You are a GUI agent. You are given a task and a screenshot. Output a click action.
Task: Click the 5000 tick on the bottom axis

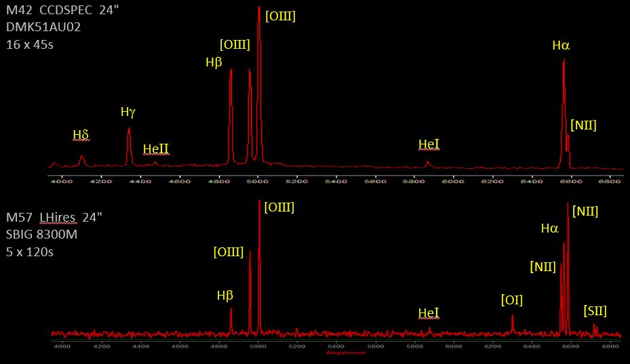click(258, 346)
